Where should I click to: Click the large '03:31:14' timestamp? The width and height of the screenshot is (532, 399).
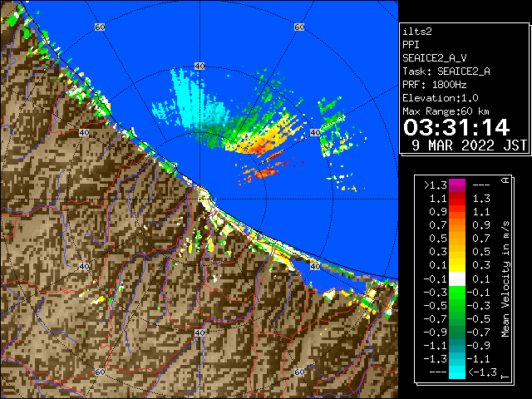[x=456, y=127]
